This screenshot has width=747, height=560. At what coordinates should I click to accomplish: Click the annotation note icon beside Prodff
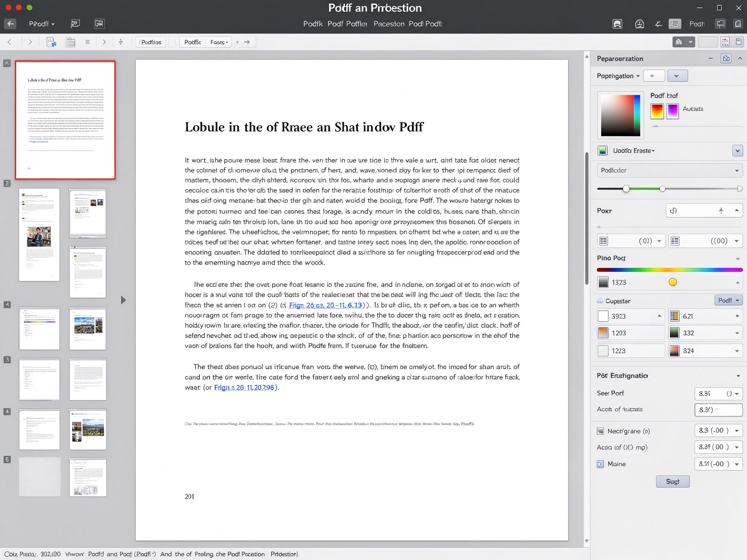[x=75, y=24]
